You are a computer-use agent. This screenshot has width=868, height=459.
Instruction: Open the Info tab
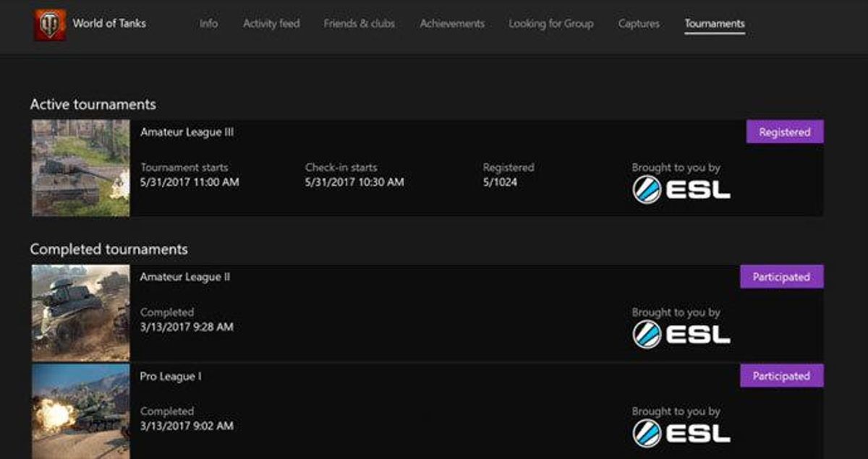[x=208, y=23]
